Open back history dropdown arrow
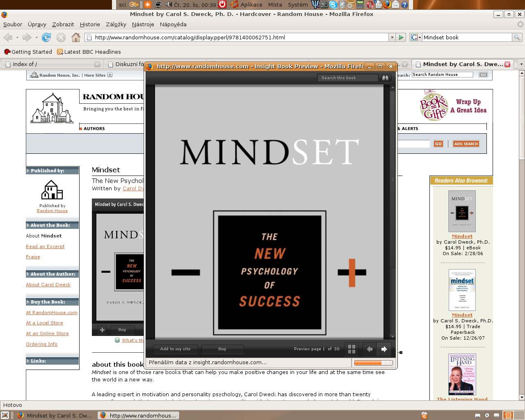 tap(17, 37)
